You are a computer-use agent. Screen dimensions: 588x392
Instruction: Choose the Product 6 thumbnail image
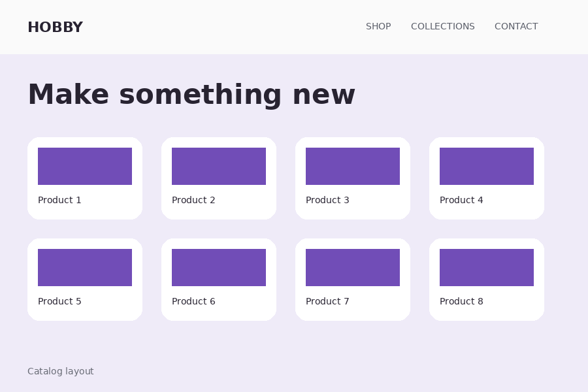[219, 267]
